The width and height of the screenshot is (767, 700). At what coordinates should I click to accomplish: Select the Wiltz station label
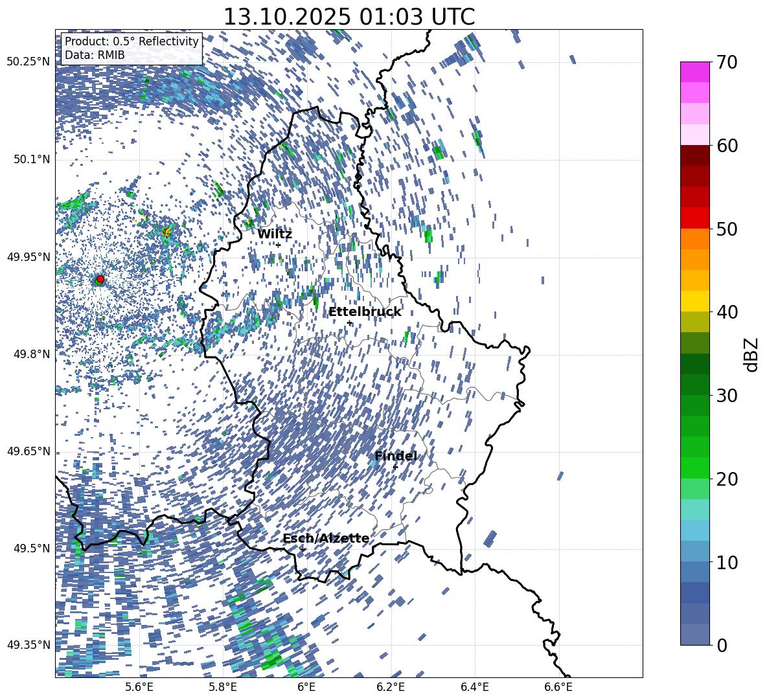click(x=275, y=234)
